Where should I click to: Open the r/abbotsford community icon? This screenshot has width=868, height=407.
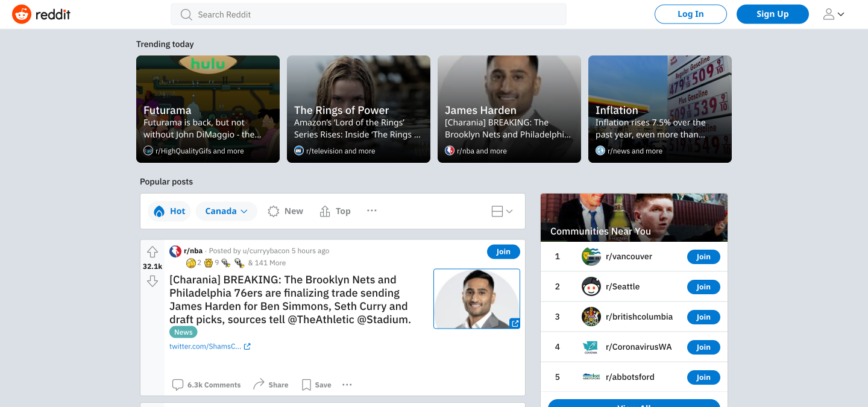click(x=591, y=377)
